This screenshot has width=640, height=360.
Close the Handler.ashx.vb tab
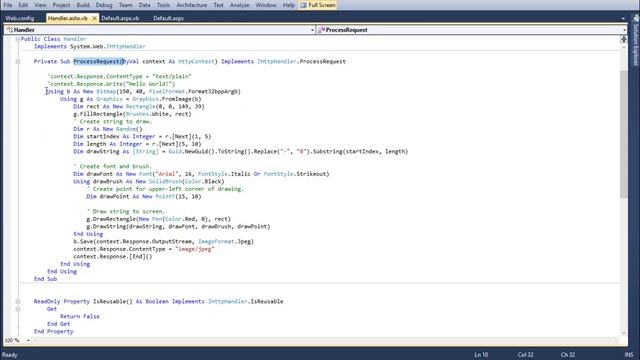tap(94, 18)
